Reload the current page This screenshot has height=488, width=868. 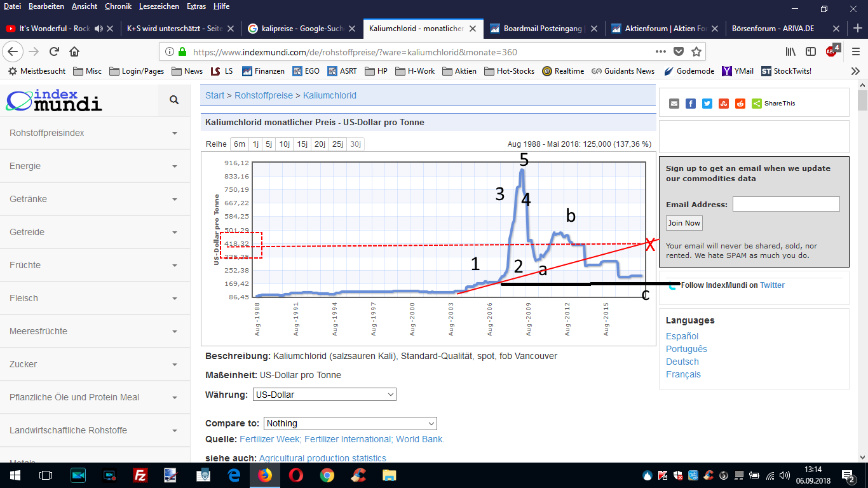pos(54,51)
